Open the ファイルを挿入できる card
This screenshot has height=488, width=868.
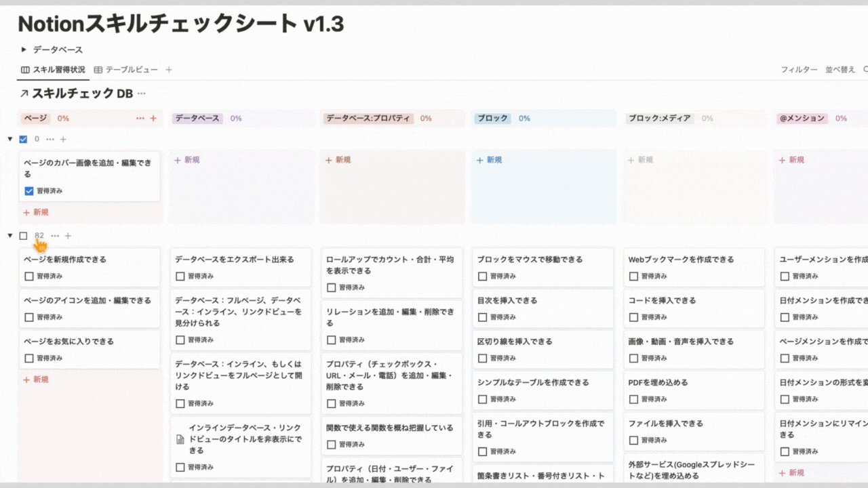694,431
